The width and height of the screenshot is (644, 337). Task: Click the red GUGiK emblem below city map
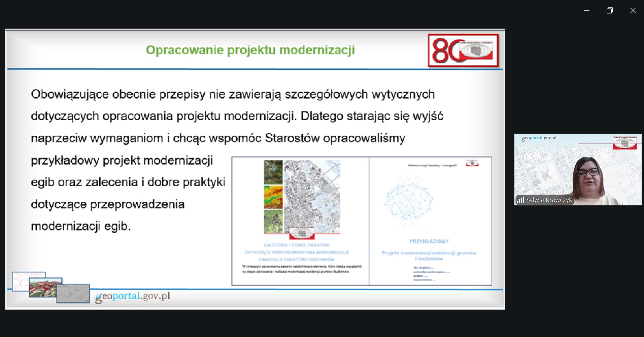tap(302, 233)
